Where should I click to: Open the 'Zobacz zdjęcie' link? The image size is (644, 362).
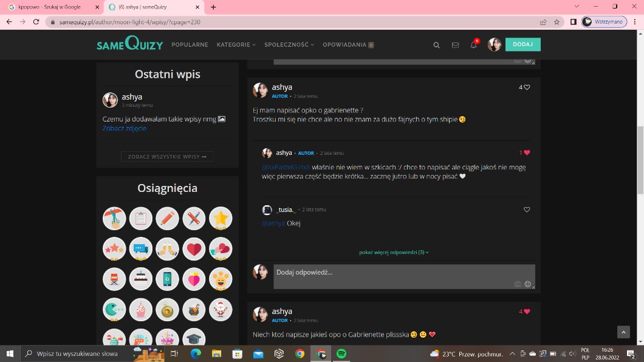point(124,129)
